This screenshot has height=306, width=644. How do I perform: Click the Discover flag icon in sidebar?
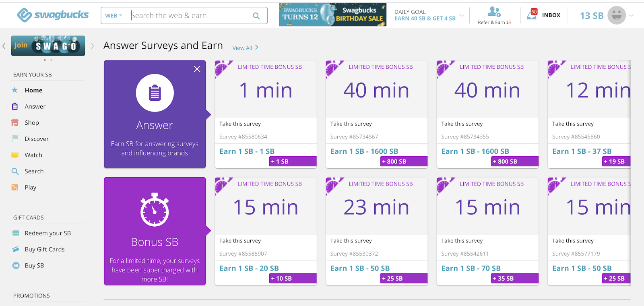pyautogui.click(x=15, y=139)
